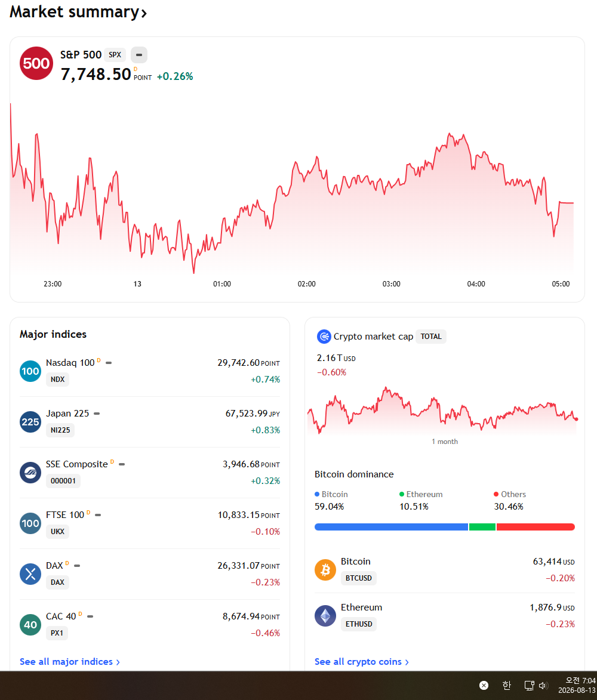The height and width of the screenshot is (700, 597).
Task: Click the Bitcoin dominance 59.04% legend entry
Action: pos(331,501)
